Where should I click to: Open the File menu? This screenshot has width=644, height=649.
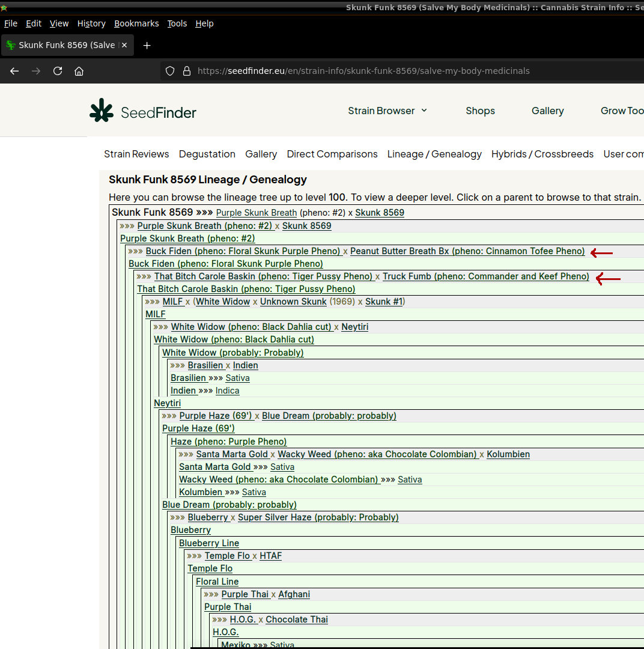(11, 23)
